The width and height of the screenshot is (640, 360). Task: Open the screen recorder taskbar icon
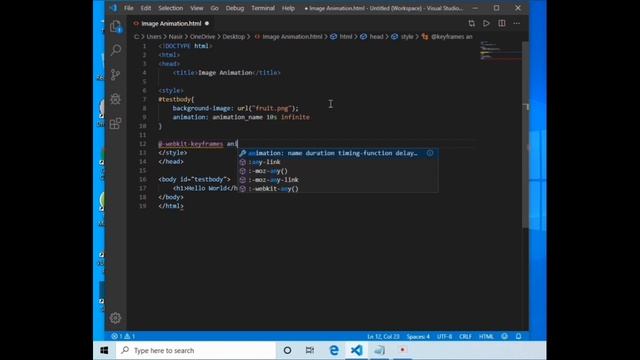pos(402,350)
